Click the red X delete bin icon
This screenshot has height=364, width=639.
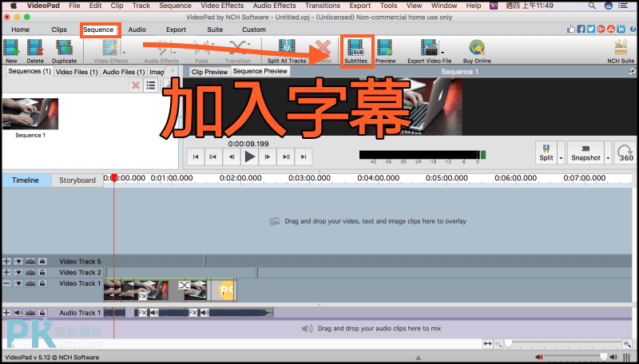pos(136,85)
